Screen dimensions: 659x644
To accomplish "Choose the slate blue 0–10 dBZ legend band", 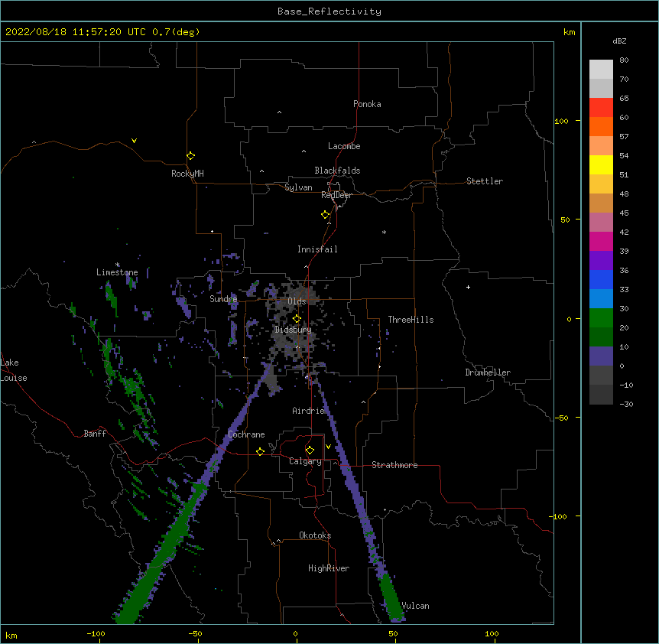I will (601, 356).
